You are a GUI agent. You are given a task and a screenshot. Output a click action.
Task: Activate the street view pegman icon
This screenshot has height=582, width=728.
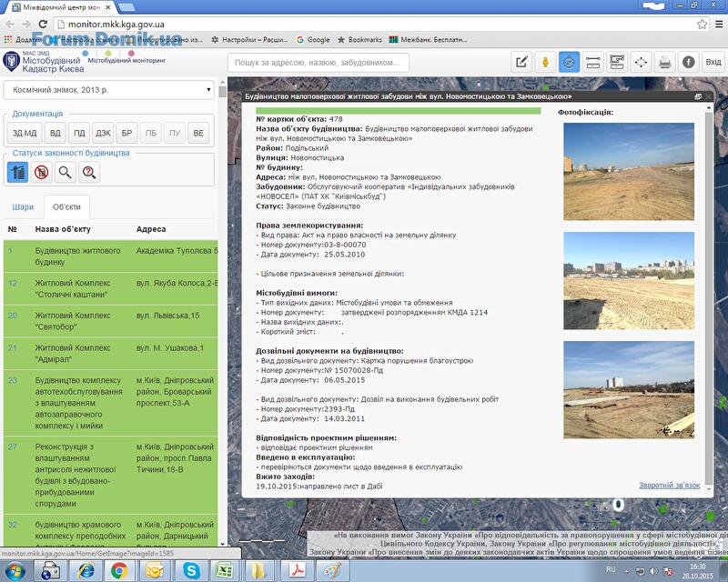tap(545, 62)
